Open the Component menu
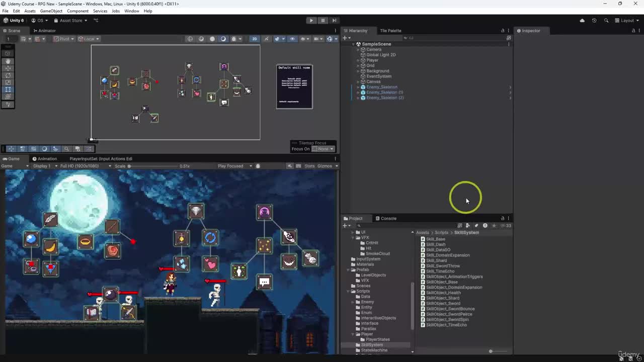The width and height of the screenshot is (644, 362). click(x=77, y=11)
